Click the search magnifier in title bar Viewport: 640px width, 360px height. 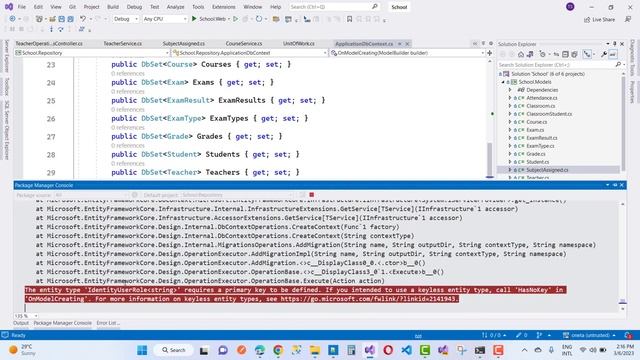[x=375, y=7]
